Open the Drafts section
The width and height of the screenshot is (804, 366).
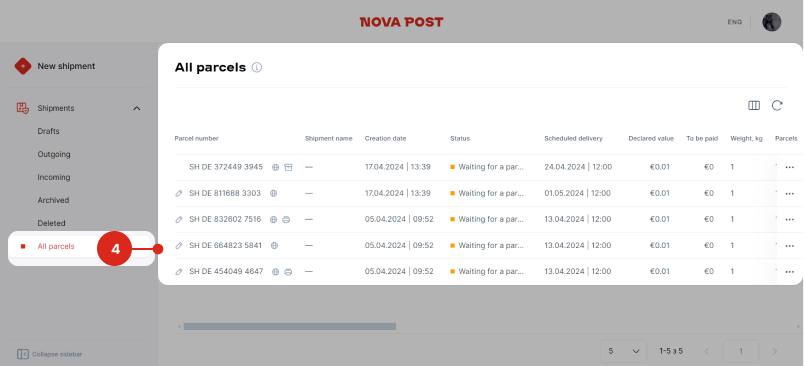pos(49,131)
